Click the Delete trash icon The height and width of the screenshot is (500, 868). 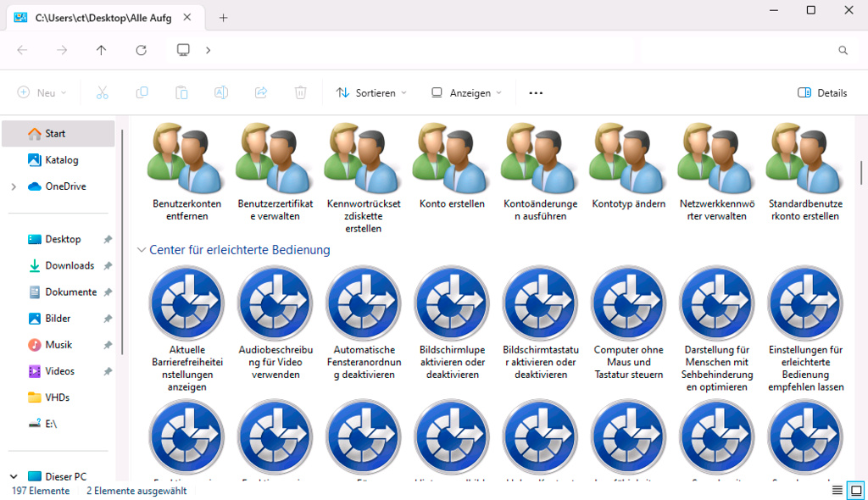301,93
